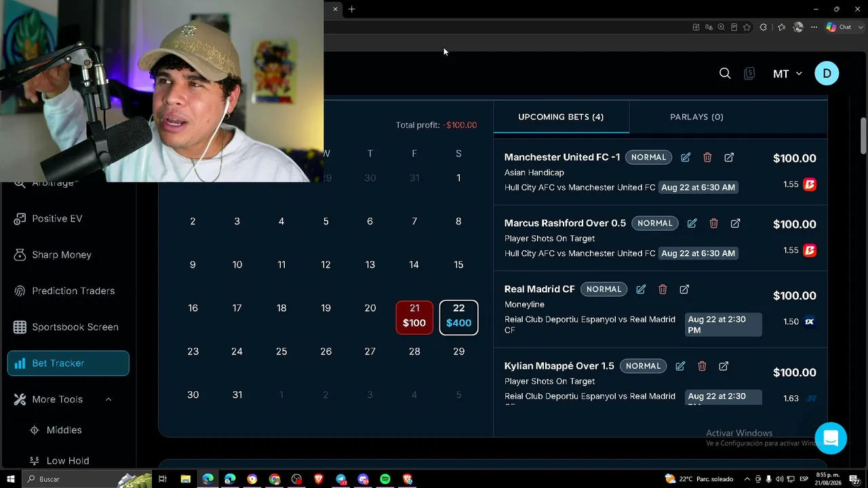868x488 pixels.
Task: Open the Marcus Rashford Over 0.5 bet link
Action: pyautogui.click(x=735, y=223)
